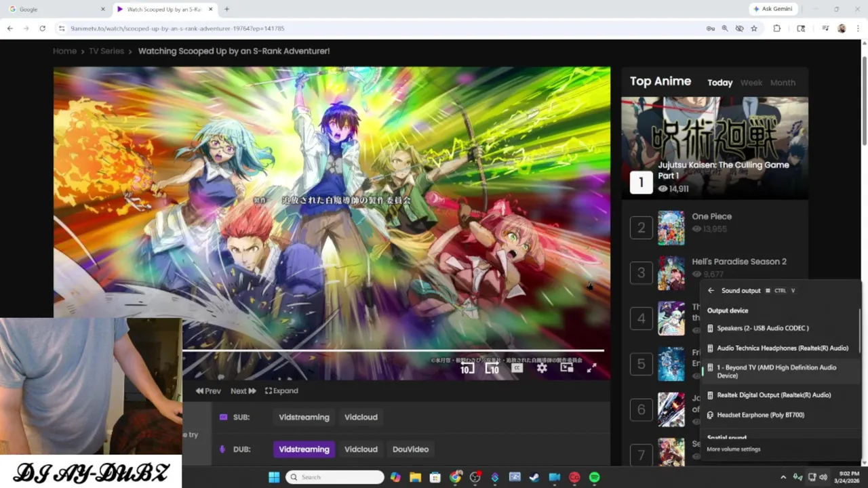868x488 pixels.
Task: Bookmark this page with star icon
Action: tap(753, 28)
